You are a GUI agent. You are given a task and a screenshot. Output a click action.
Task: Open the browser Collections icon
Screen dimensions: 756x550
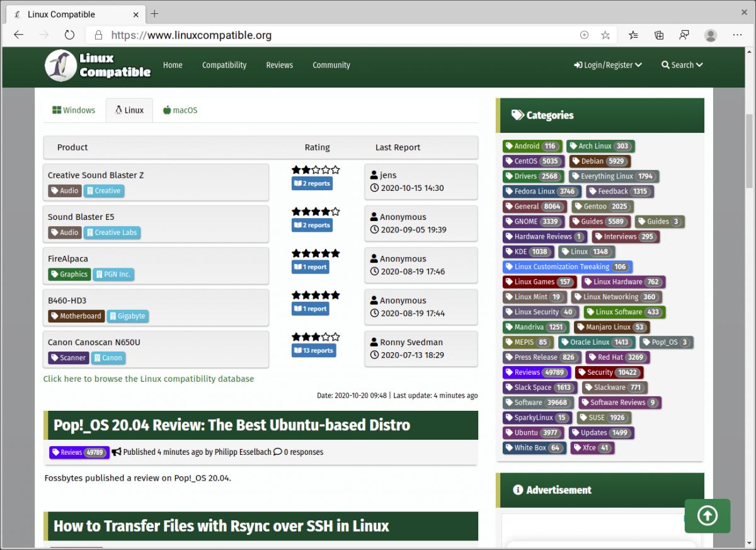[x=659, y=35]
